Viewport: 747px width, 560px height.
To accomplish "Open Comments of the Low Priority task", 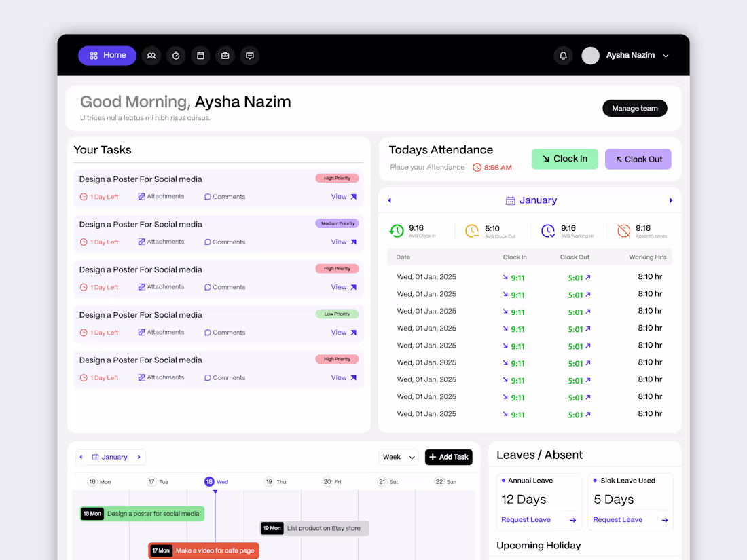I will [225, 333].
